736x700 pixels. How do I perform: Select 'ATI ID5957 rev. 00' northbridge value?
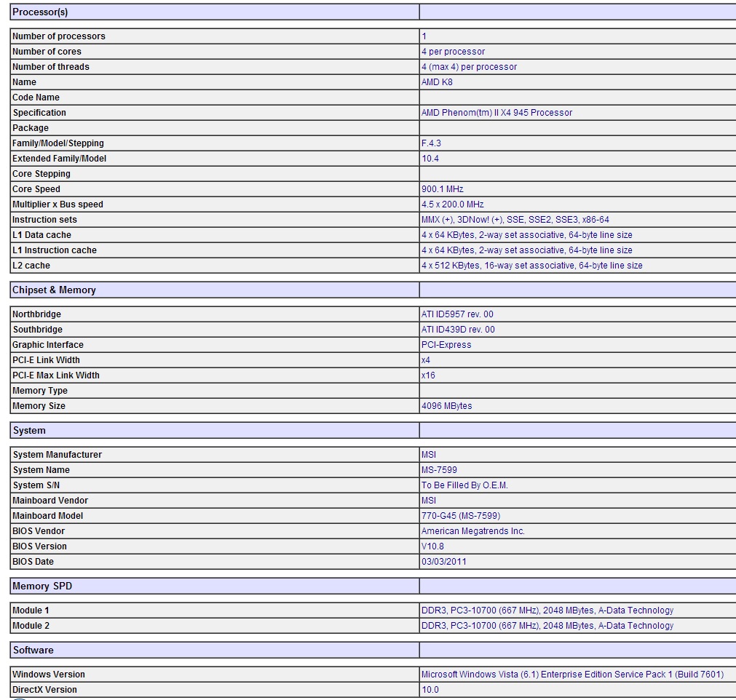click(457, 314)
